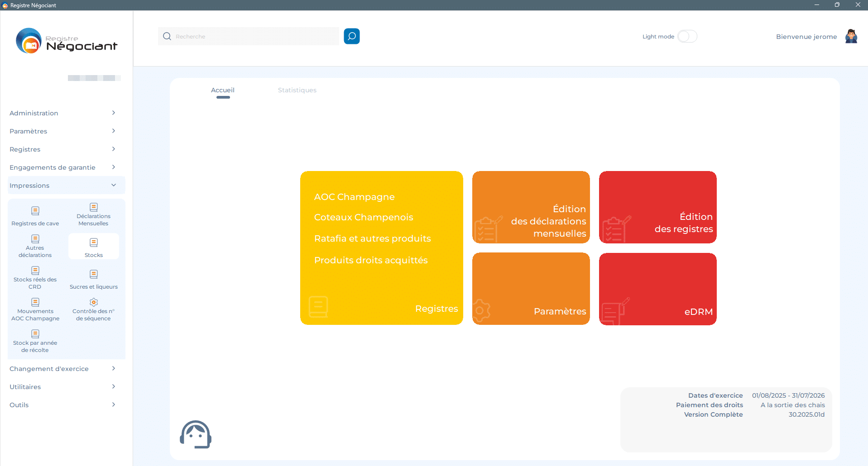Open Sucres et liqueurs print icon
Viewport: 868px width, 466px height.
[x=94, y=275]
